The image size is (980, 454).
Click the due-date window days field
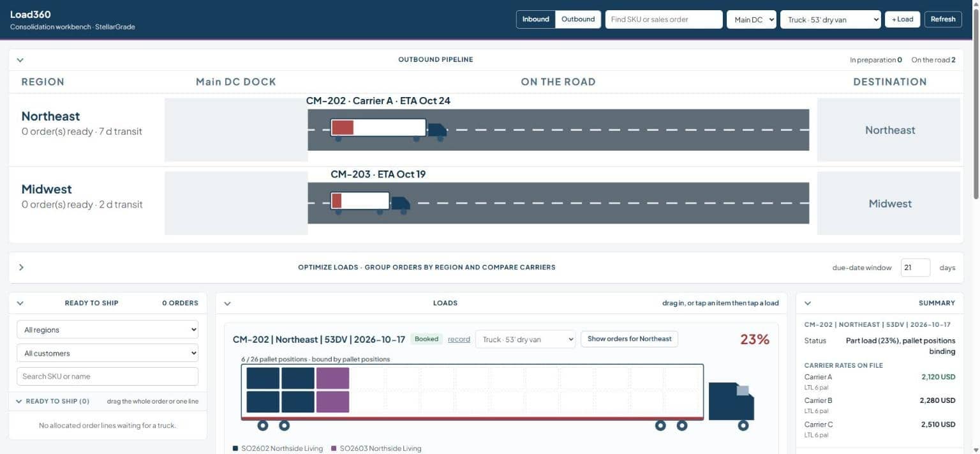click(x=915, y=268)
